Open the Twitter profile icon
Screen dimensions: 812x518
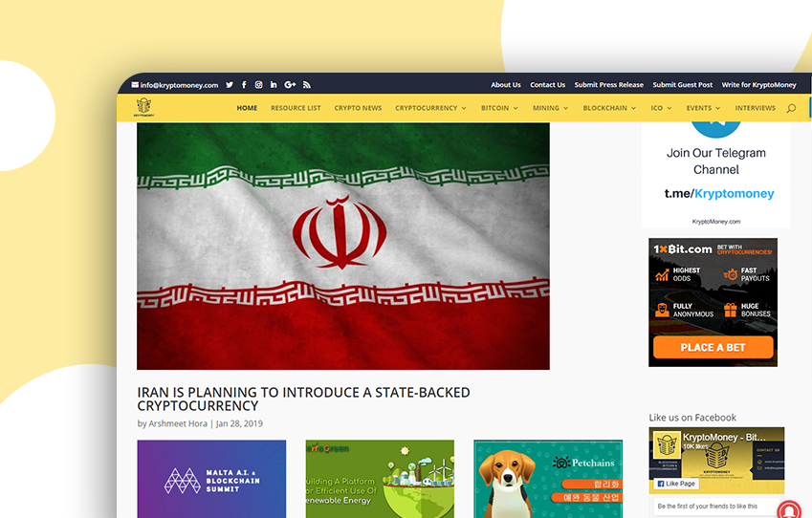(230, 85)
